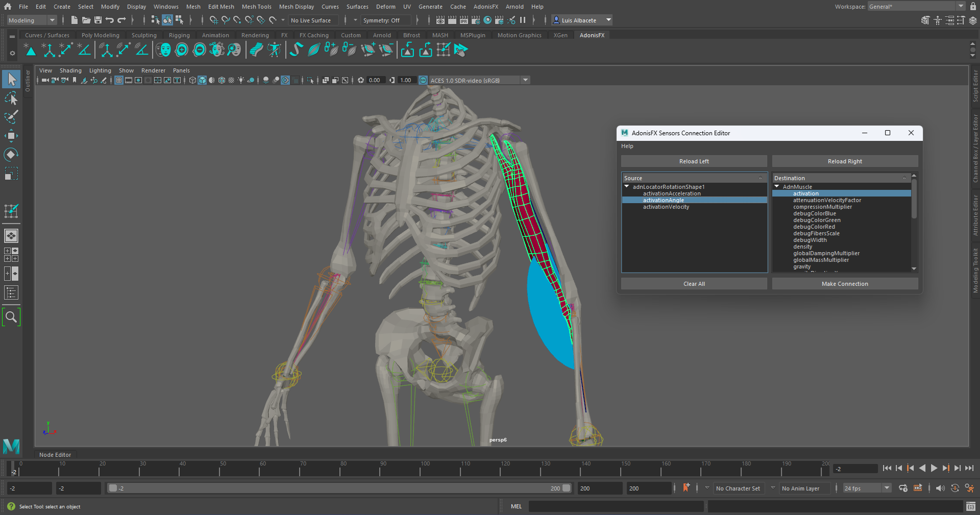Image resolution: width=980 pixels, height=515 pixels.
Task: Open the Mesh Tools menu
Action: point(256,7)
